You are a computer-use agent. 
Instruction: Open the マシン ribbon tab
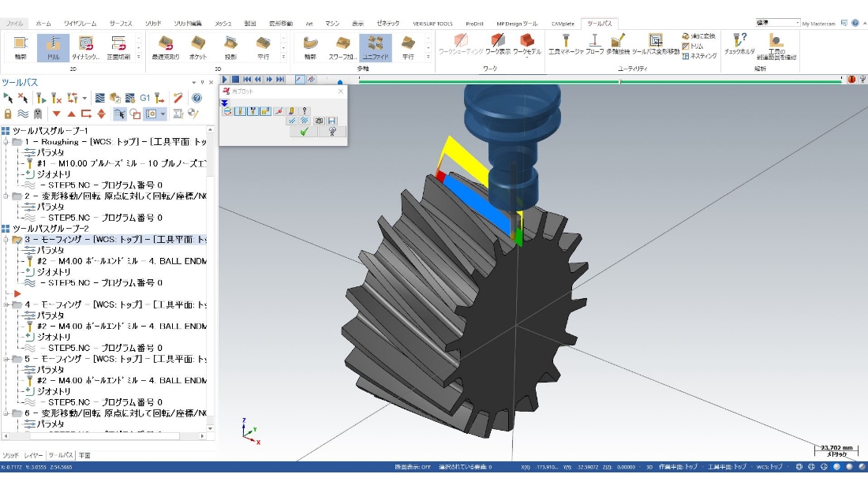pos(332,24)
